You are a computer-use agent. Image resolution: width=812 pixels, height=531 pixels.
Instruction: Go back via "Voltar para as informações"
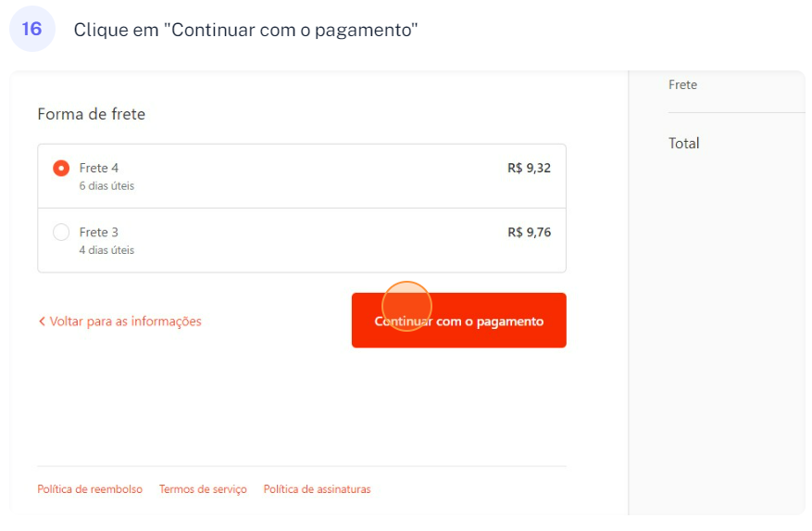click(x=125, y=322)
